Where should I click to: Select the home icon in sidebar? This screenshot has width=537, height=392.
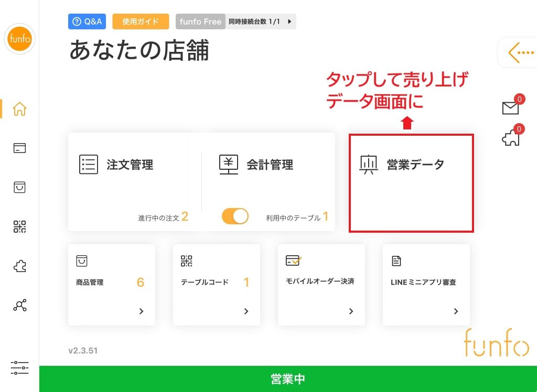point(19,109)
